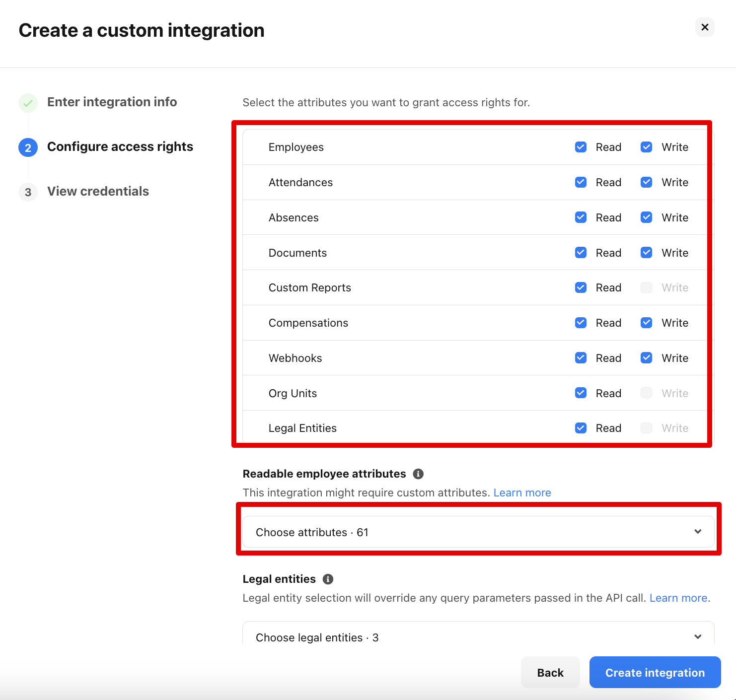The height and width of the screenshot is (700, 736).
Task: Click the step 3 circle icon
Action: tap(28, 192)
